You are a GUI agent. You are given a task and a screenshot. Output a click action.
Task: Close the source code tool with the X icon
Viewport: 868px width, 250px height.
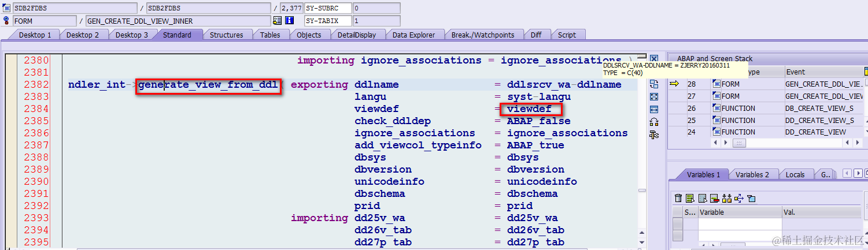pyautogui.click(x=654, y=59)
